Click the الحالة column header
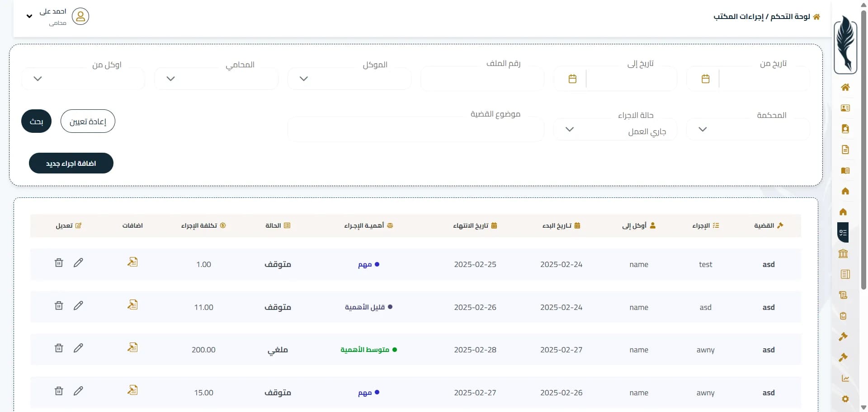This screenshot has height=412, width=868. tap(278, 225)
